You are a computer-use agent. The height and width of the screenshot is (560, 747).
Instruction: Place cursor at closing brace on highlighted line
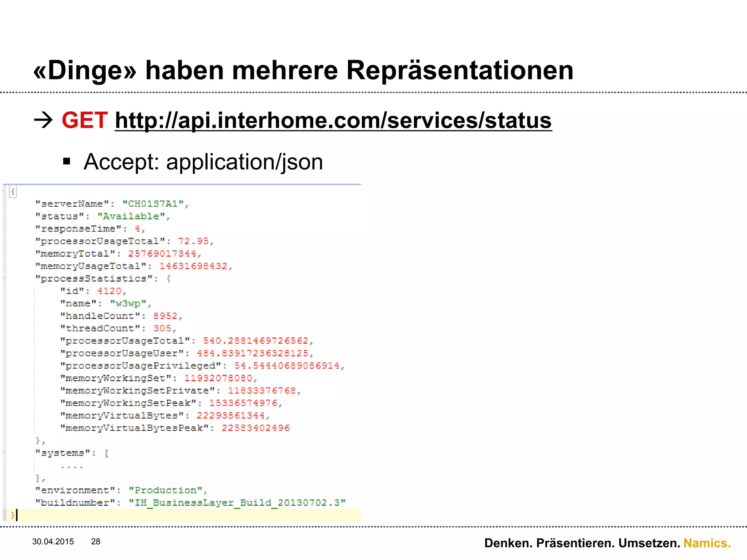[13, 515]
